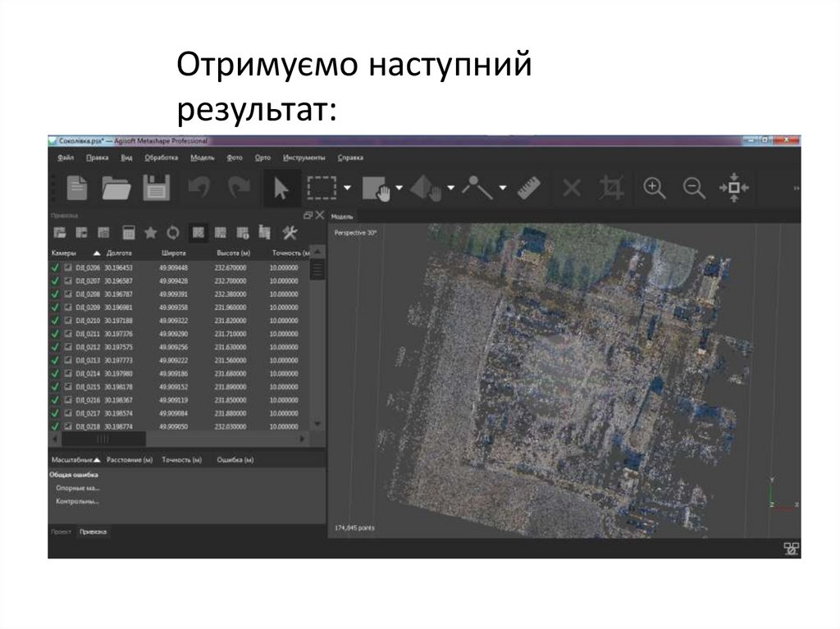Click the update star icon in Reference pane
The image size is (840, 629).
point(151,232)
